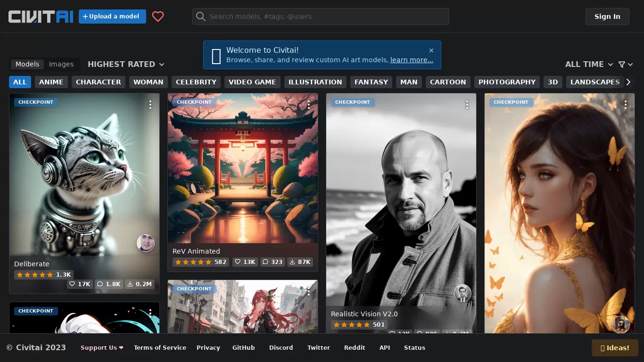Open Reddit footer link

355,348
